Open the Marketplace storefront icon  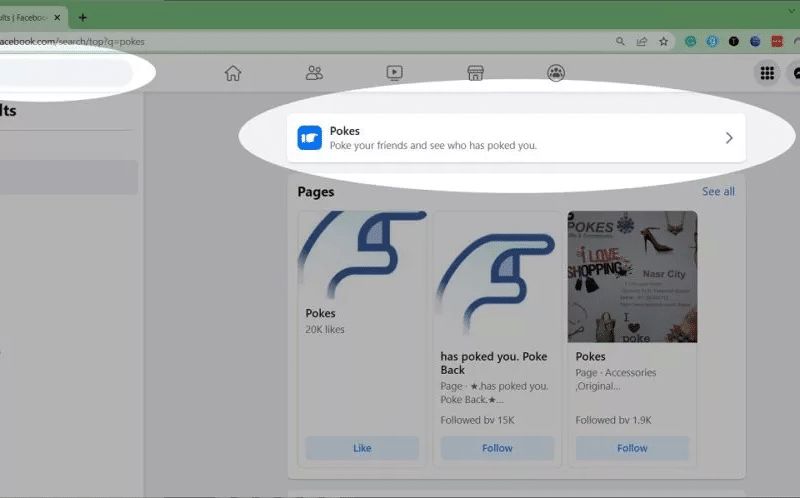click(475, 72)
